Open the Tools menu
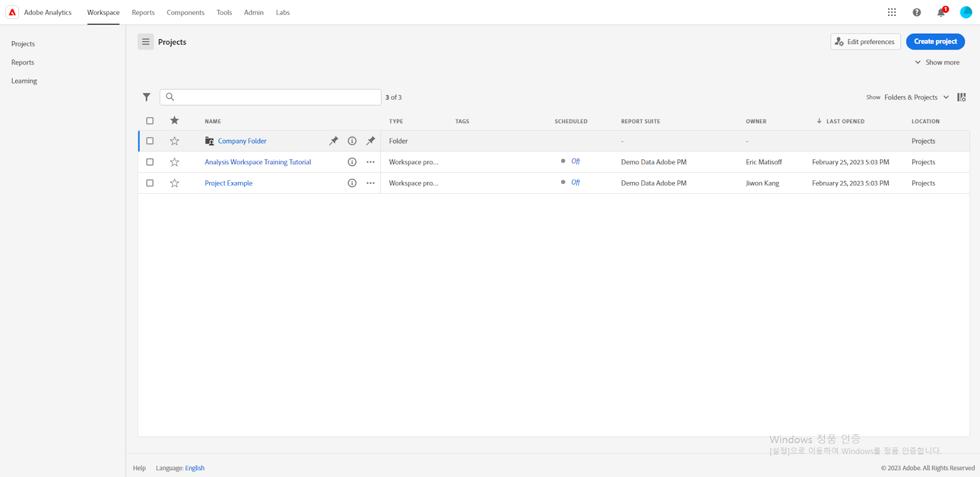Image resolution: width=980 pixels, height=477 pixels. 224,12
